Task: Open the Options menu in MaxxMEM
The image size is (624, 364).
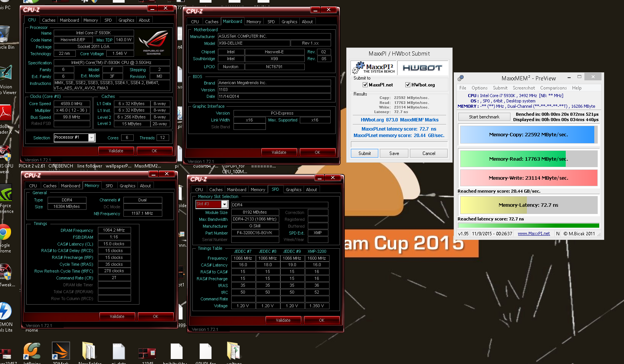Action: click(479, 88)
